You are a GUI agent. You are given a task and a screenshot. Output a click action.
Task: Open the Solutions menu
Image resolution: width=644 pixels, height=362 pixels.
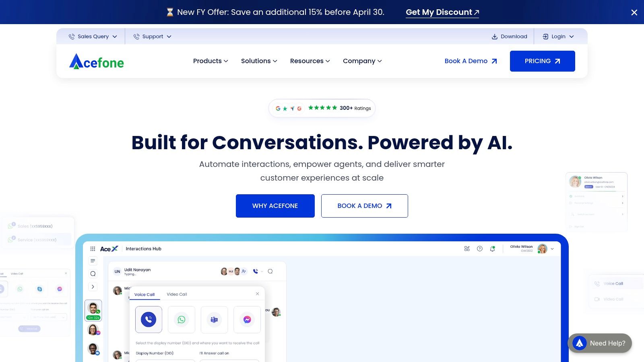pyautogui.click(x=259, y=61)
